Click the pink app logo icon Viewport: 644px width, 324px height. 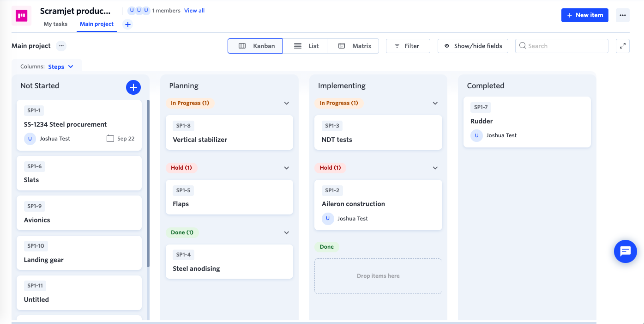tap(21, 16)
